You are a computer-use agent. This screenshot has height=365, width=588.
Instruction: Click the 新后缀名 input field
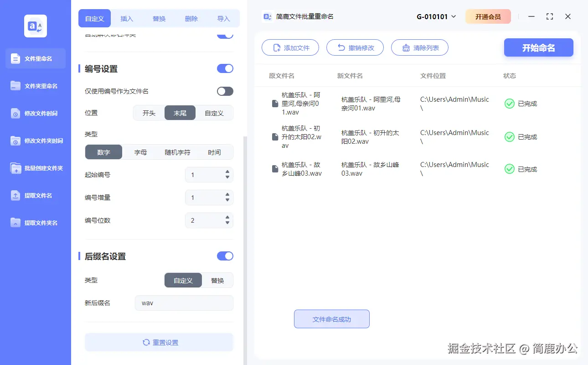[x=184, y=303]
